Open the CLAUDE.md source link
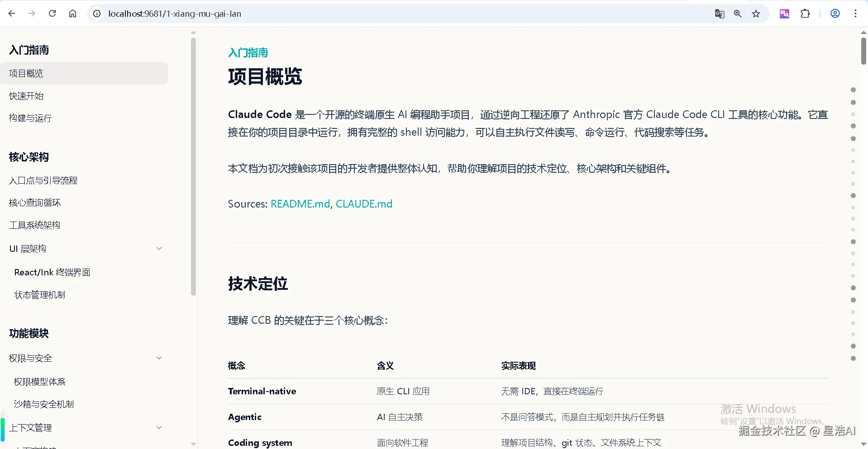 (364, 204)
